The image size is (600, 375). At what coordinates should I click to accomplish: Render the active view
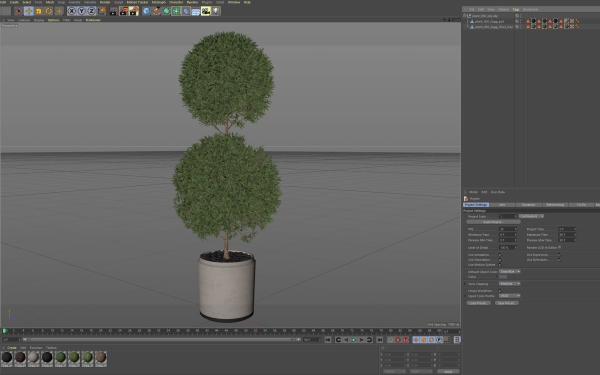(114, 11)
